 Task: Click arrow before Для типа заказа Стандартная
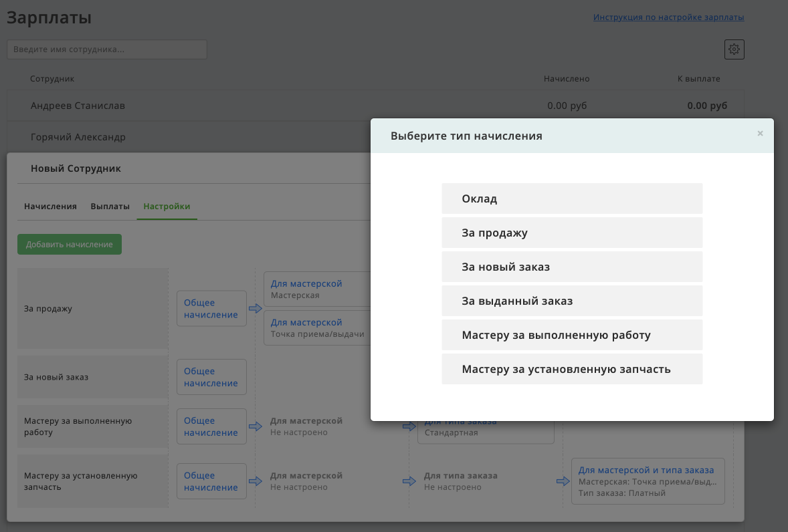point(409,426)
